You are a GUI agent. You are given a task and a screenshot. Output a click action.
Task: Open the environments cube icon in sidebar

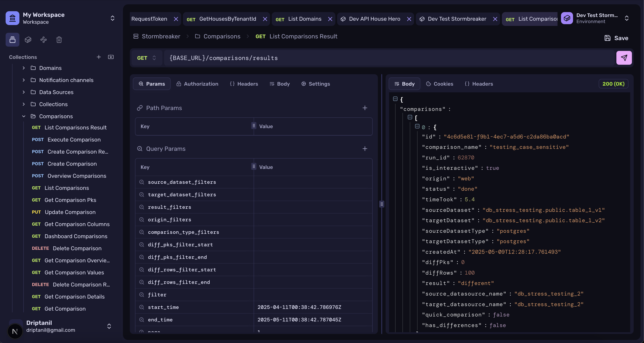point(28,40)
